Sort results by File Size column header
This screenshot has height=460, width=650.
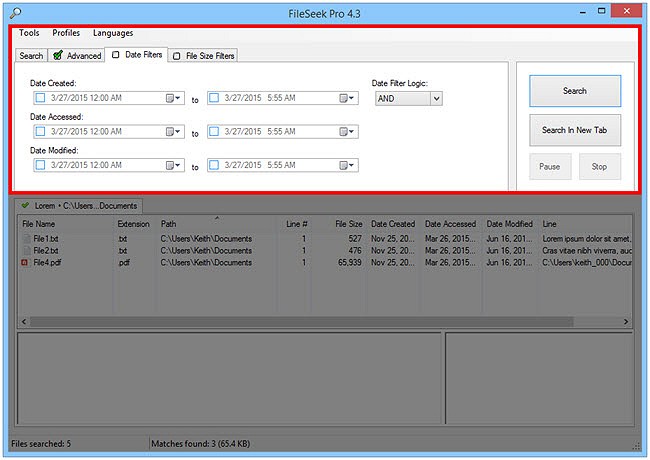coord(339,224)
